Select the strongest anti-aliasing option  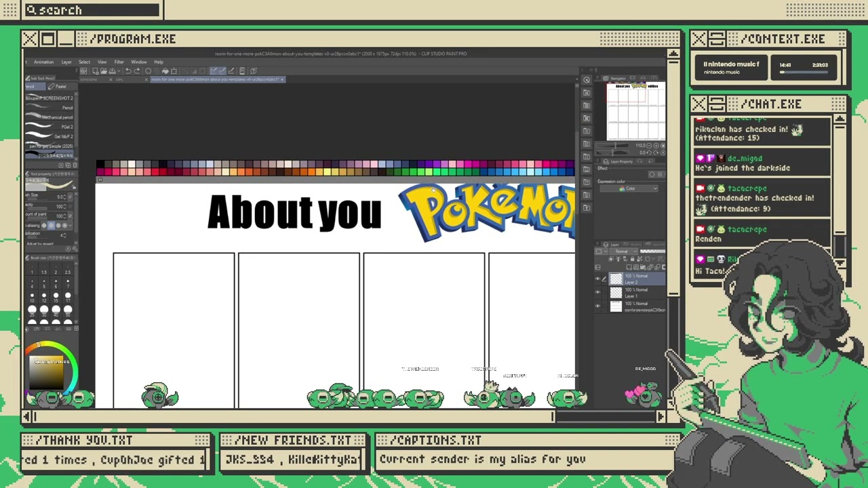click(x=65, y=225)
